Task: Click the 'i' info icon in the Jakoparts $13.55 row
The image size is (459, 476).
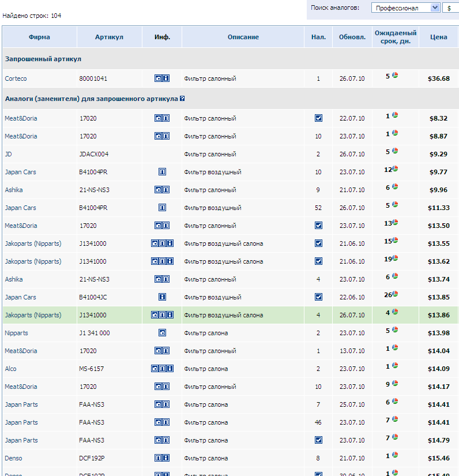Action: [x=170, y=243]
